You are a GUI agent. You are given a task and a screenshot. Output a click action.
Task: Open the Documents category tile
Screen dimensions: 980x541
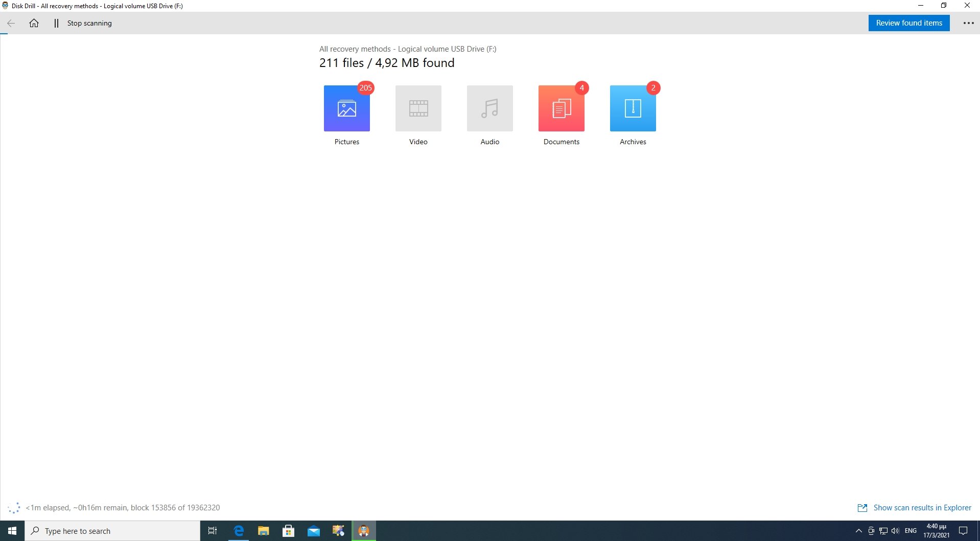pyautogui.click(x=561, y=108)
